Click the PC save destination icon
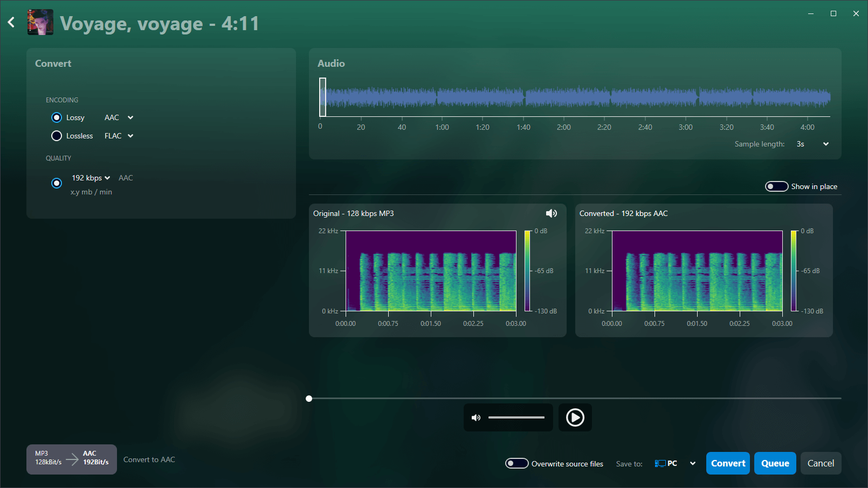 [660, 463]
